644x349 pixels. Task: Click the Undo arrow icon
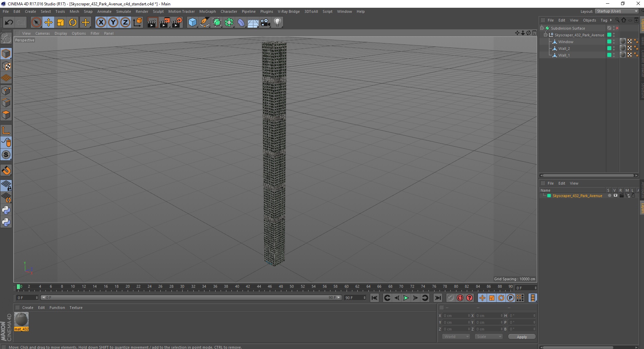[9, 23]
